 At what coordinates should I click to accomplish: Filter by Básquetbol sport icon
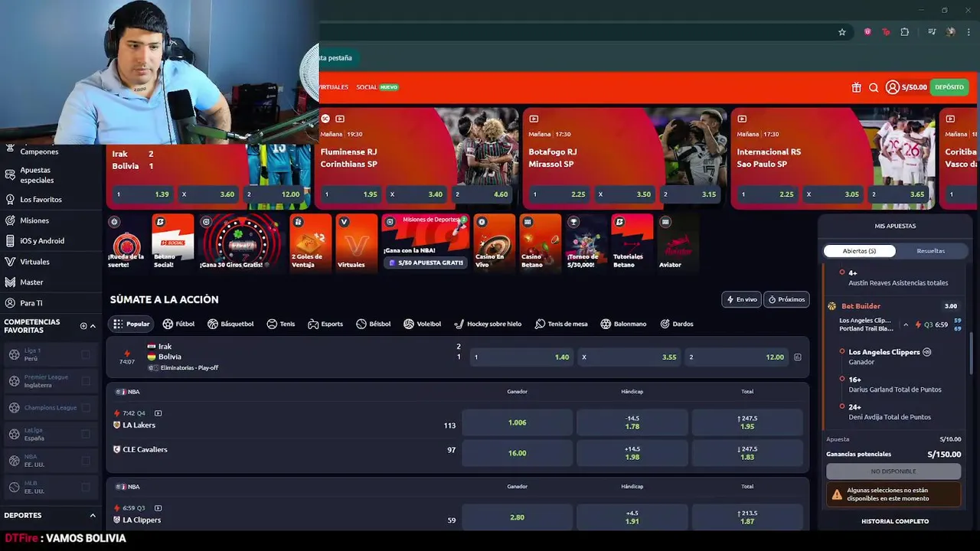click(x=230, y=324)
